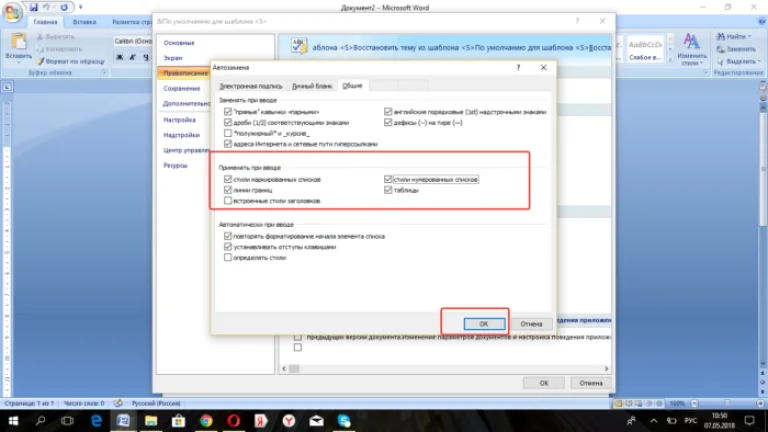Save document via quick access toolbar
Image resolution: width=768 pixels, height=432 pixels.
pos(33,7)
